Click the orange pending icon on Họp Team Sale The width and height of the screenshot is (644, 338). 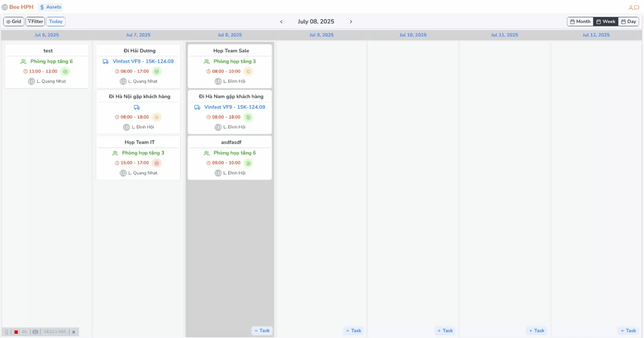click(249, 71)
